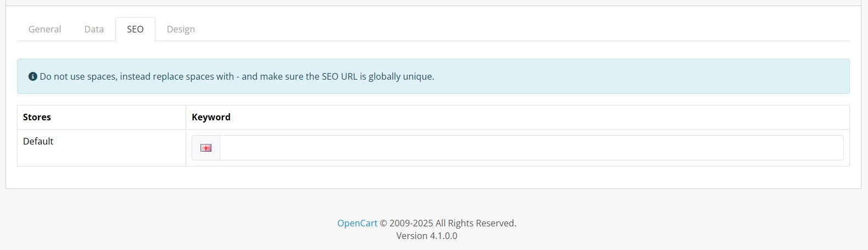Click the empty area beside the Design tab
The width and height of the screenshot is (868, 250).
(x=527, y=29)
